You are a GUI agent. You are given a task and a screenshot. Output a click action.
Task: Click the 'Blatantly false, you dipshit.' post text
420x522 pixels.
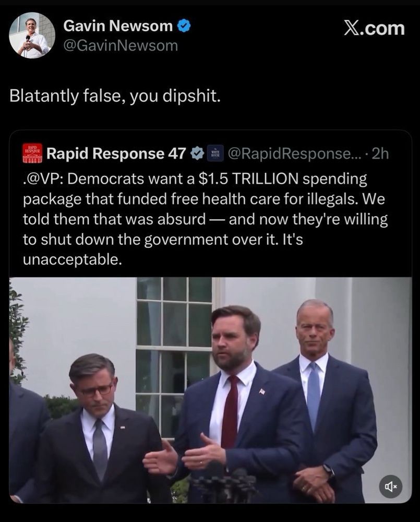point(115,96)
